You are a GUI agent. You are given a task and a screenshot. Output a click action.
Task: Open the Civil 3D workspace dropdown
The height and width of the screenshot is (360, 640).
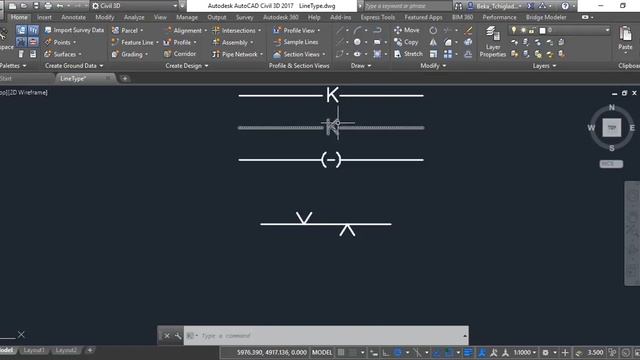pyautogui.click(x=135, y=6)
